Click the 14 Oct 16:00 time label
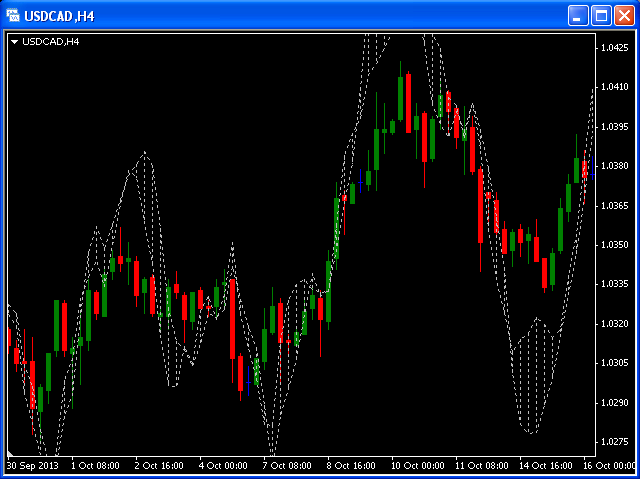Screen dimensions: 640x480 (546, 466)
